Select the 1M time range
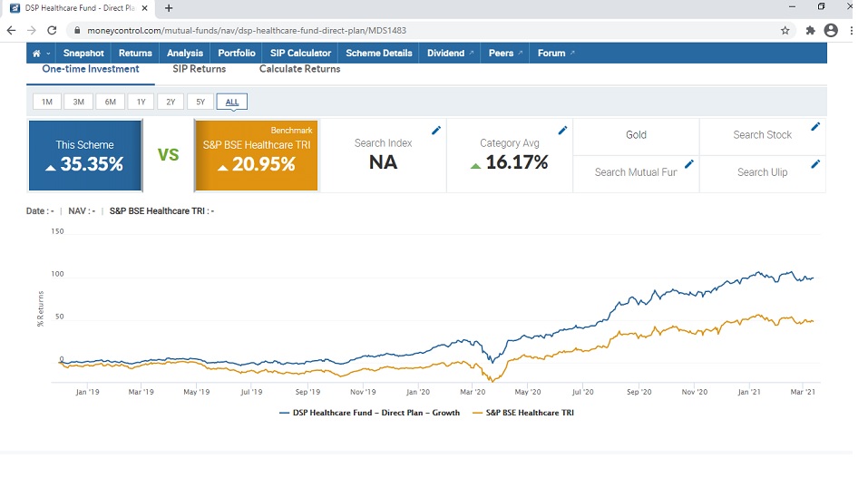The height and width of the screenshot is (488, 868). [x=47, y=102]
